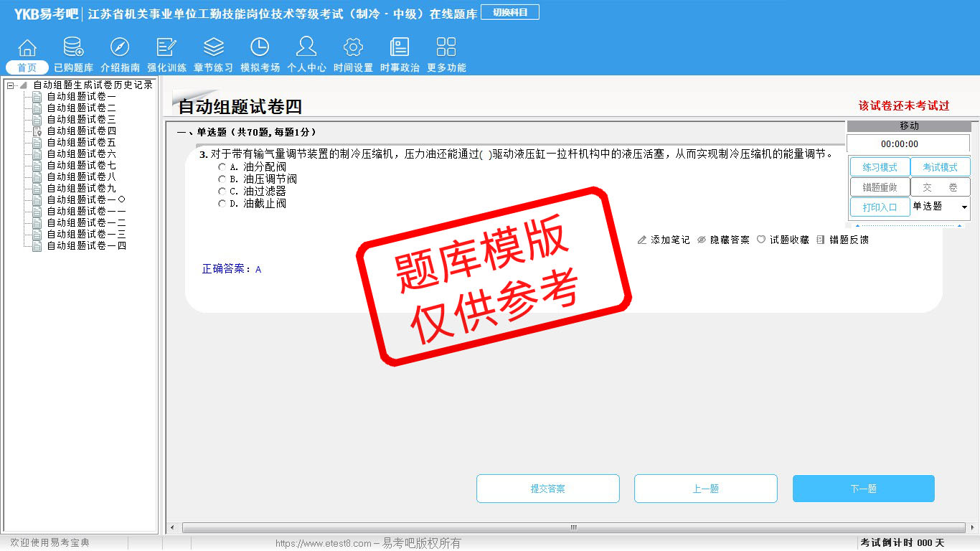Open 模拟考场 clock icon

[x=260, y=47]
